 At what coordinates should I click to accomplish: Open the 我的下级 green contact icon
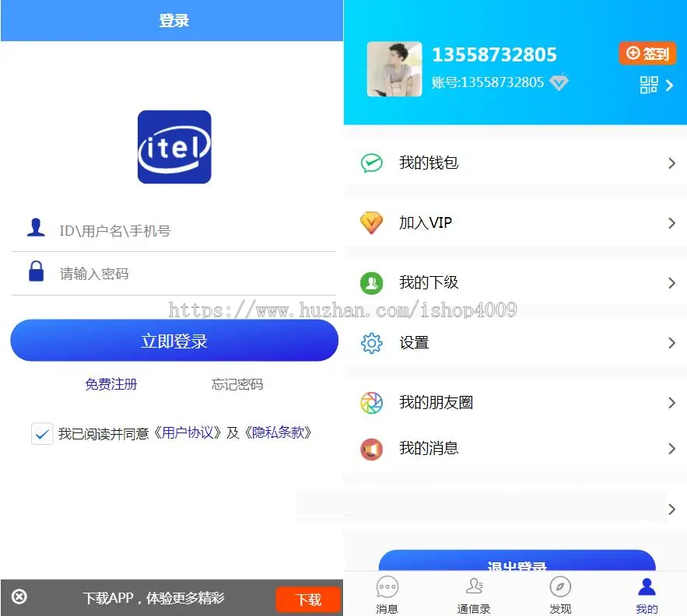(371, 282)
